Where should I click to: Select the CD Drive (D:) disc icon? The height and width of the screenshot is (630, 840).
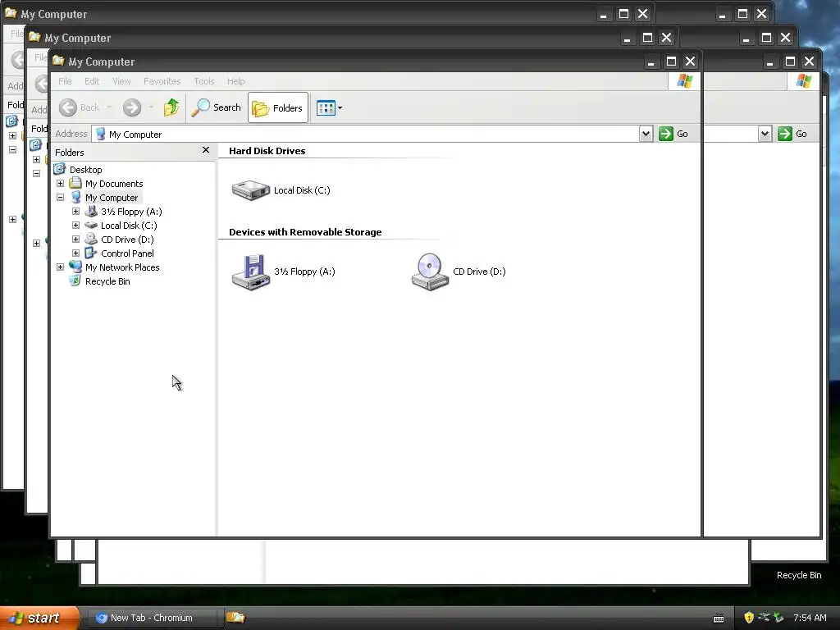pos(430,272)
